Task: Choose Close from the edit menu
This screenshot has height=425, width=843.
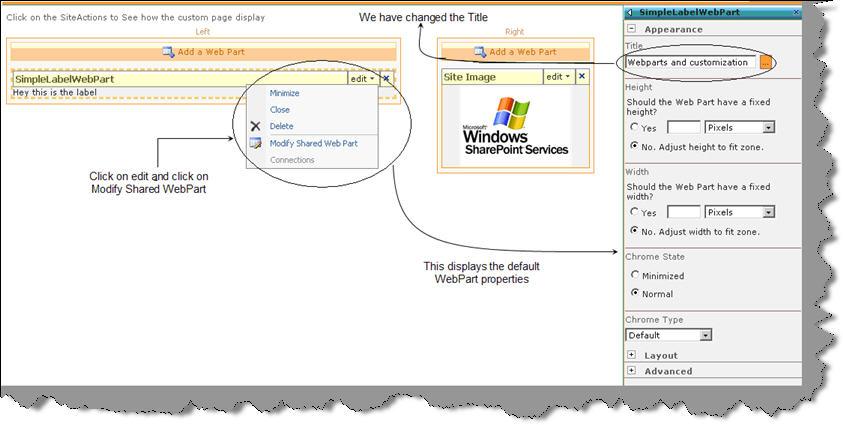Action: pyautogui.click(x=280, y=110)
